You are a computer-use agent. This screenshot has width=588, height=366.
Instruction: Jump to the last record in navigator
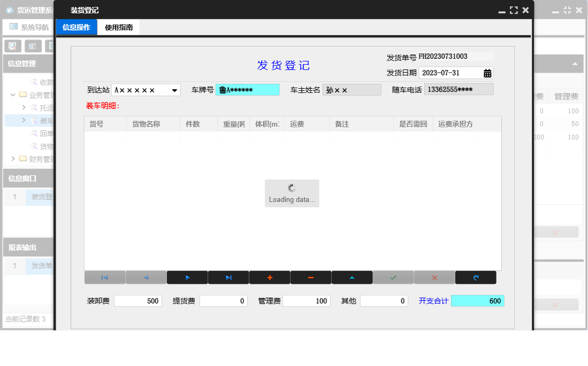228,278
